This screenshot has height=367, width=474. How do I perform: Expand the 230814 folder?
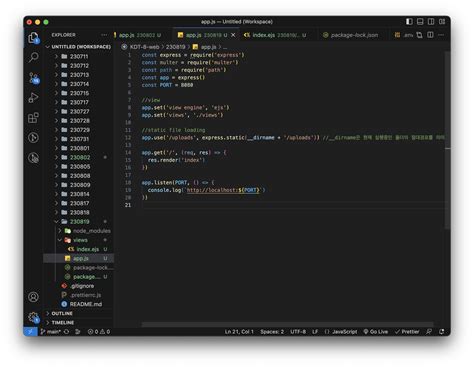[79, 194]
